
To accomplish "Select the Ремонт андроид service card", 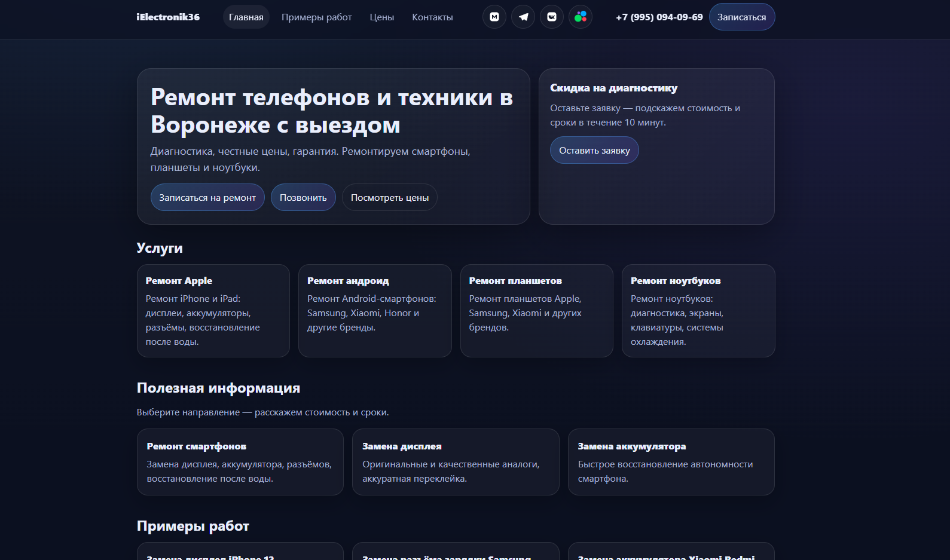I will click(x=375, y=311).
